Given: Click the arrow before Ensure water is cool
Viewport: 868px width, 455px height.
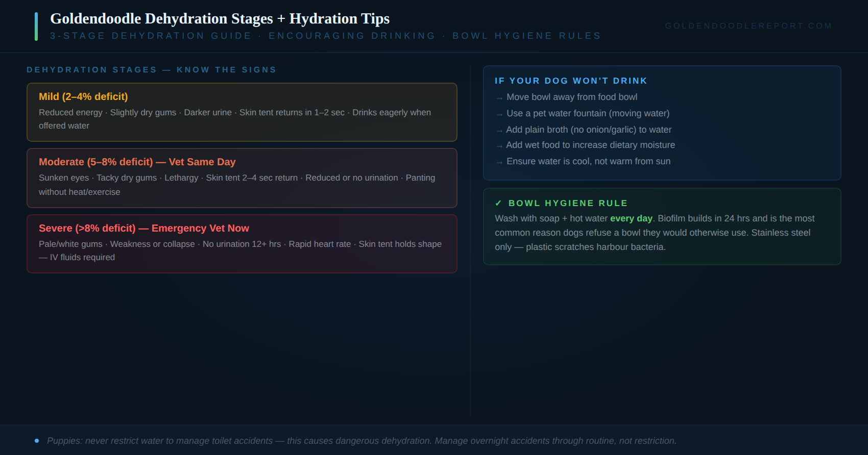Looking at the screenshot, I should point(499,162).
